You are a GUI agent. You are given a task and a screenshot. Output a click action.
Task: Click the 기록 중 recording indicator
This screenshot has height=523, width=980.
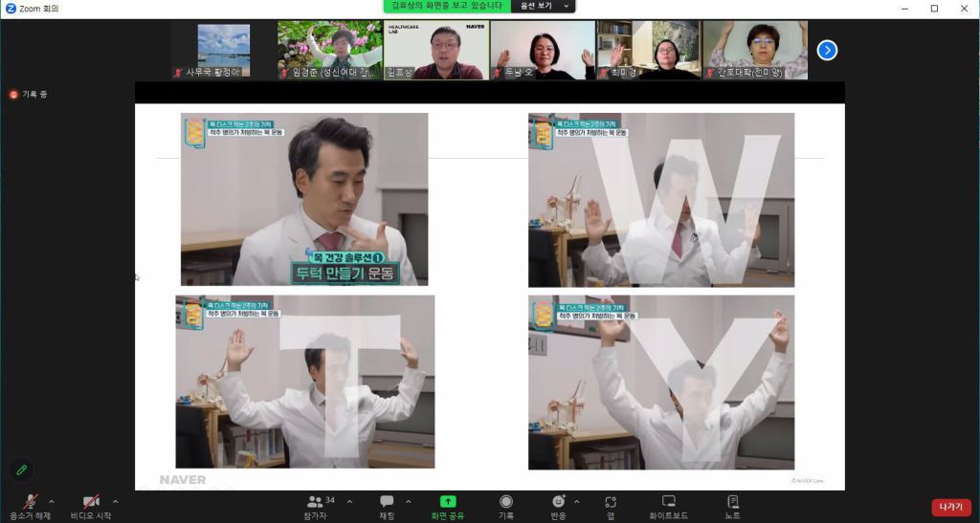coord(28,95)
